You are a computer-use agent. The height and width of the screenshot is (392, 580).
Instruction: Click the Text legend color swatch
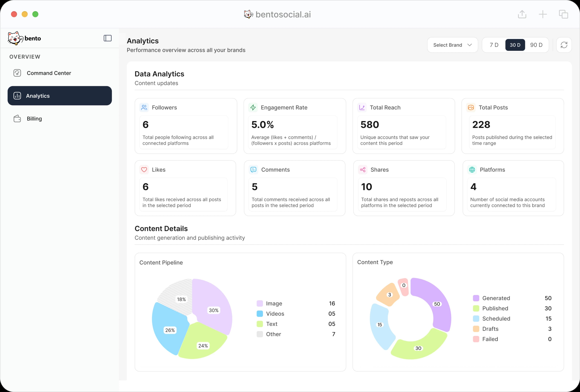tap(259, 324)
